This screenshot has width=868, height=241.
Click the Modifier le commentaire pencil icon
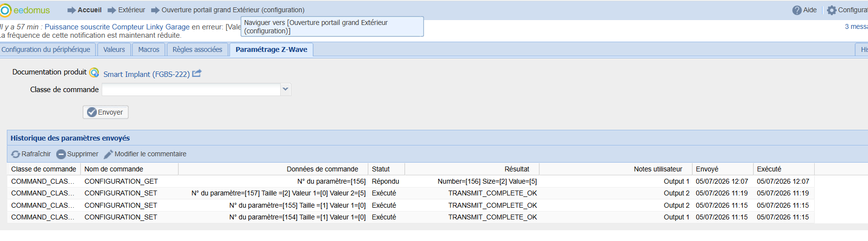tap(108, 154)
